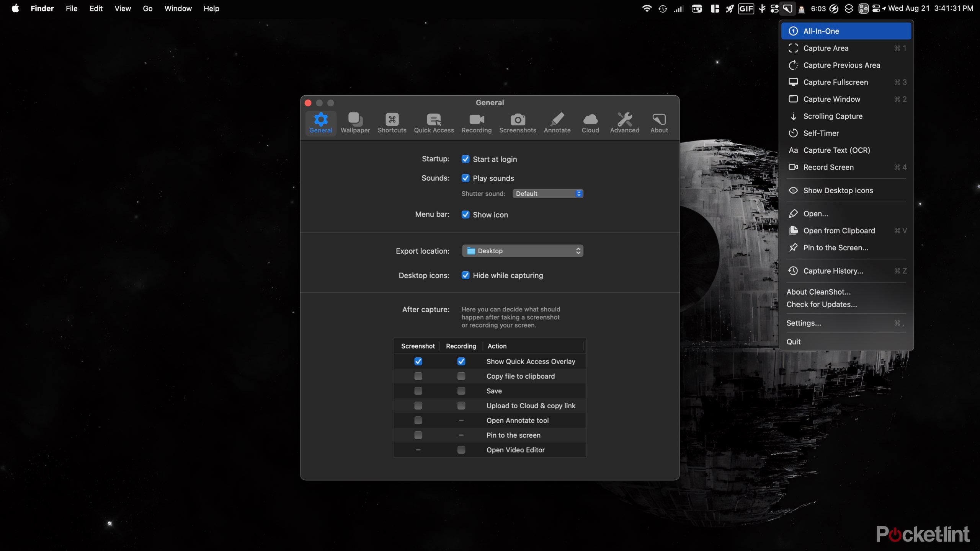This screenshot has height=551, width=980.
Task: Open the Apple menu
Action: pos(15,8)
